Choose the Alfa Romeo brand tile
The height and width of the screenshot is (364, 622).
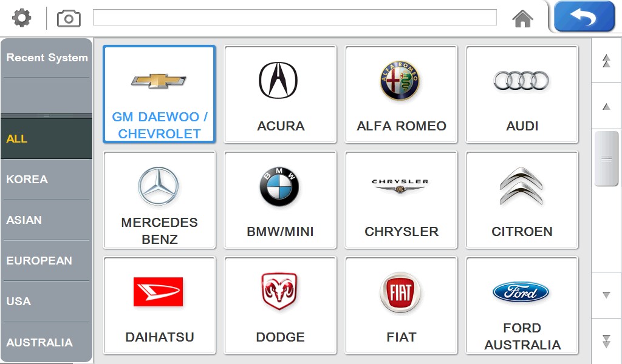(401, 94)
